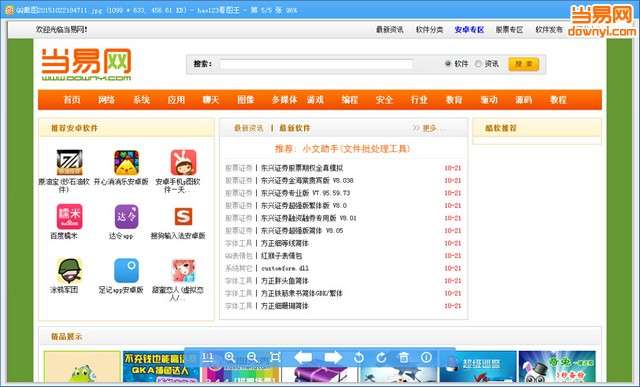This screenshot has height=387, width=640.
Task: Delete image using trash icon
Action: click(x=404, y=358)
